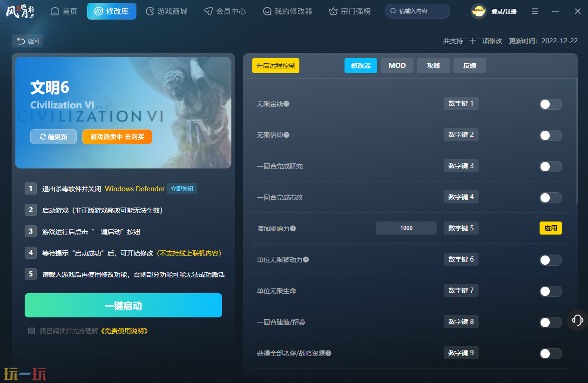Switch to the MOD panel tab

tap(397, 66)
